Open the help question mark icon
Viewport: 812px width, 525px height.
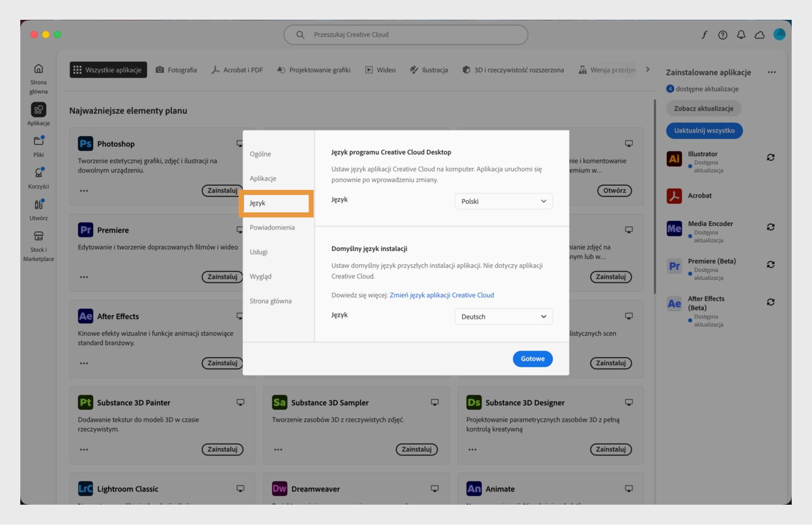pos(723,35)
